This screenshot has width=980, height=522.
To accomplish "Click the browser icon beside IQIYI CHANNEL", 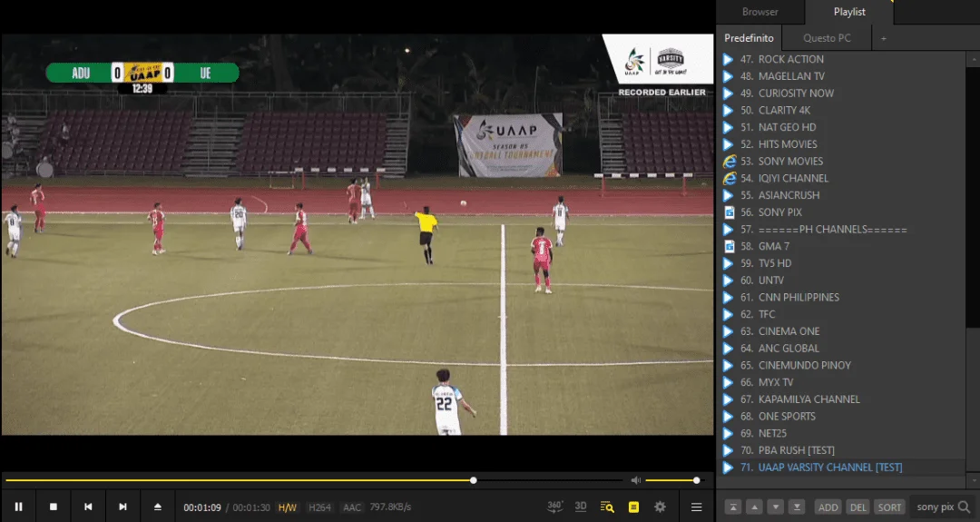I will [x=729, y=178].
